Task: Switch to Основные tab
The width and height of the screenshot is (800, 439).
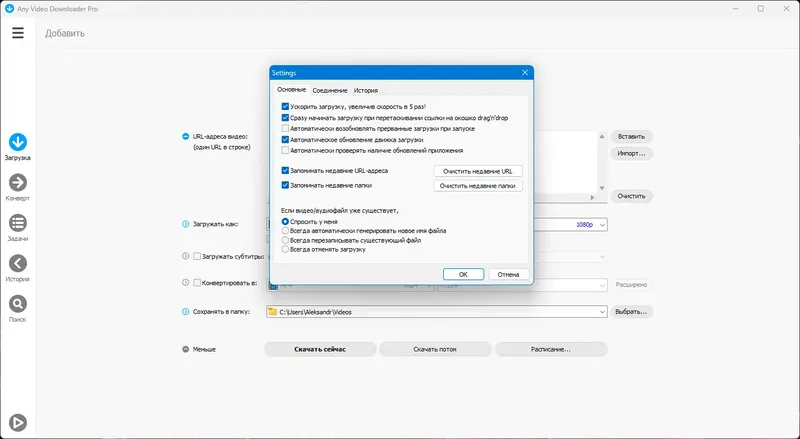Action: 291,89
